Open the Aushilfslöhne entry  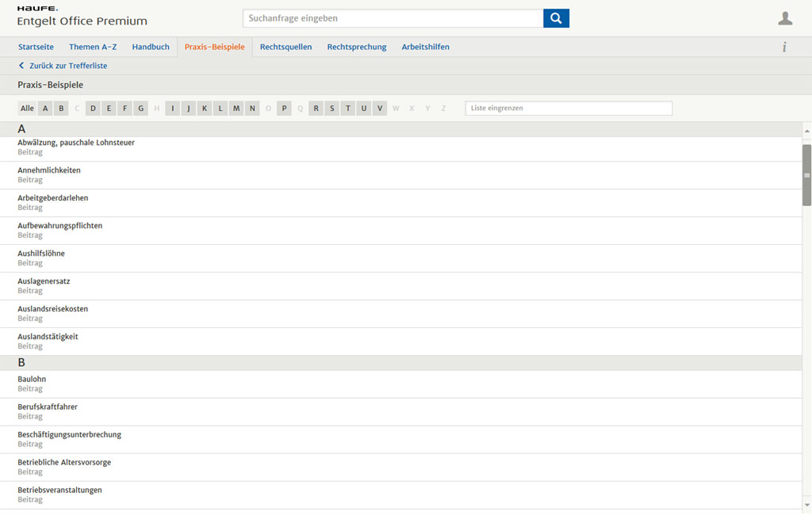tap(400, 258)
